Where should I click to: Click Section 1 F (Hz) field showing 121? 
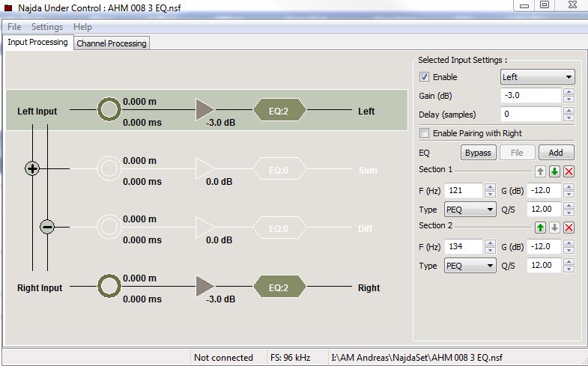pyautogui.click(x=463, y=190)
